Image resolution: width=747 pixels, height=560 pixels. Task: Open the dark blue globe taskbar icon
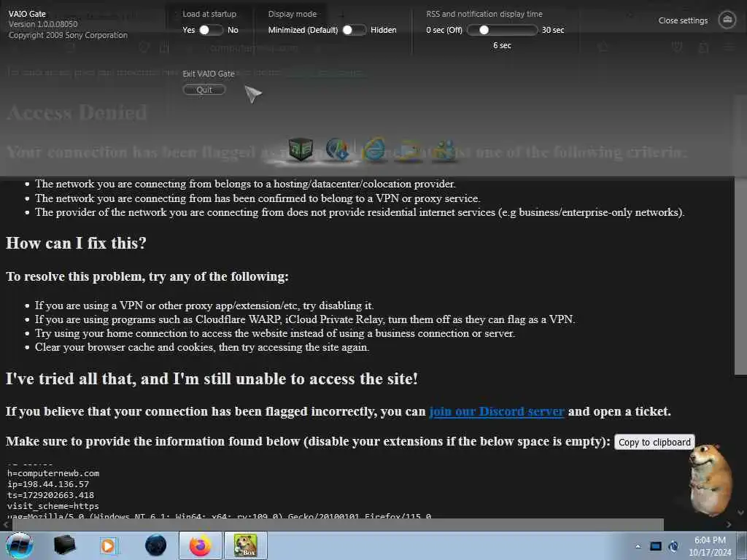click(155, 545)
